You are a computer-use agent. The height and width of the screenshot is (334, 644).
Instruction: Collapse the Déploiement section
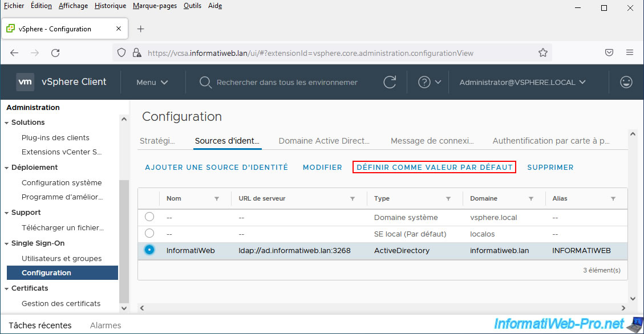[x=7, y=168]
